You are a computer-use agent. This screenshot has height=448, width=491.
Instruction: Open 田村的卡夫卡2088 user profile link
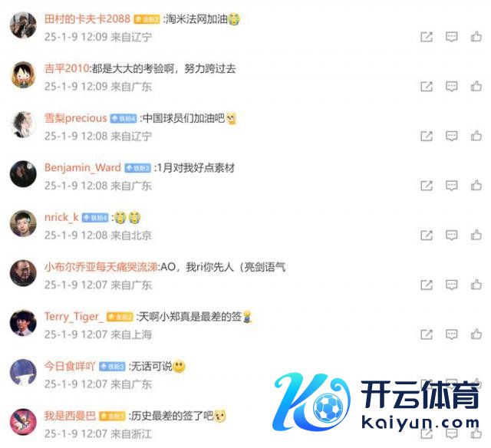pyautogui.click(x=87, y=18)
